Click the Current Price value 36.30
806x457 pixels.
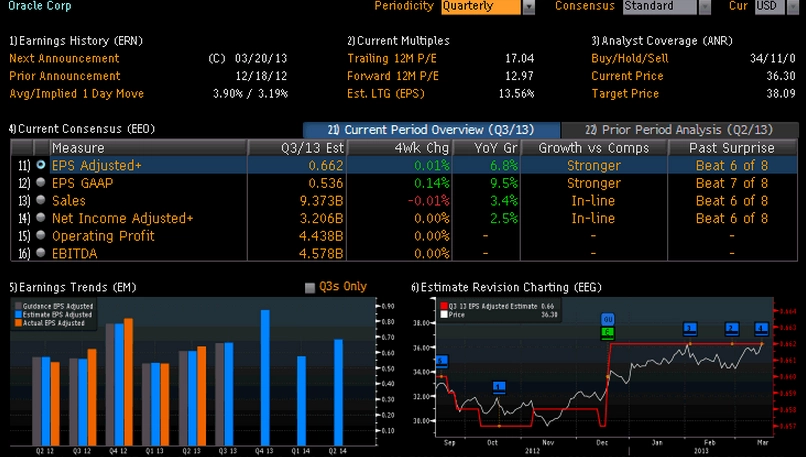781,76
